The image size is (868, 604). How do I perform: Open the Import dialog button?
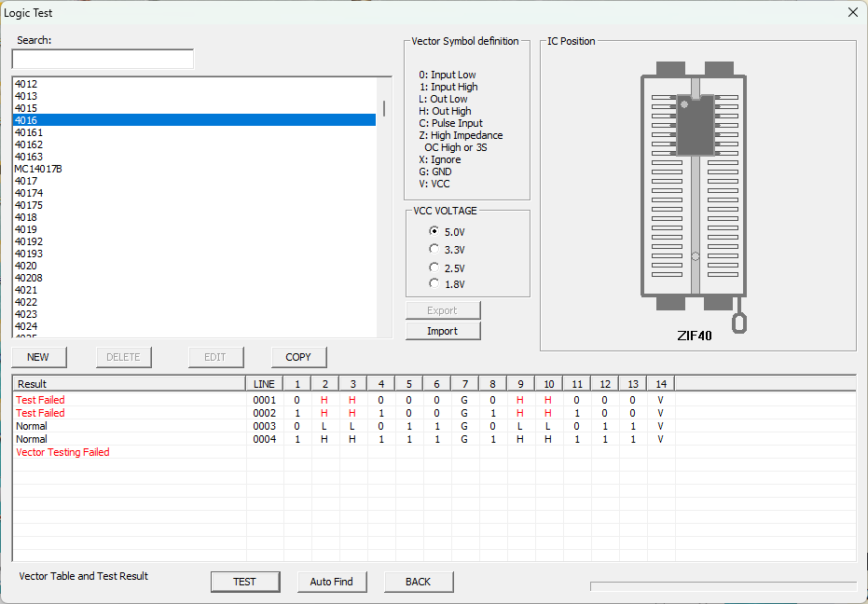point(443,331)
